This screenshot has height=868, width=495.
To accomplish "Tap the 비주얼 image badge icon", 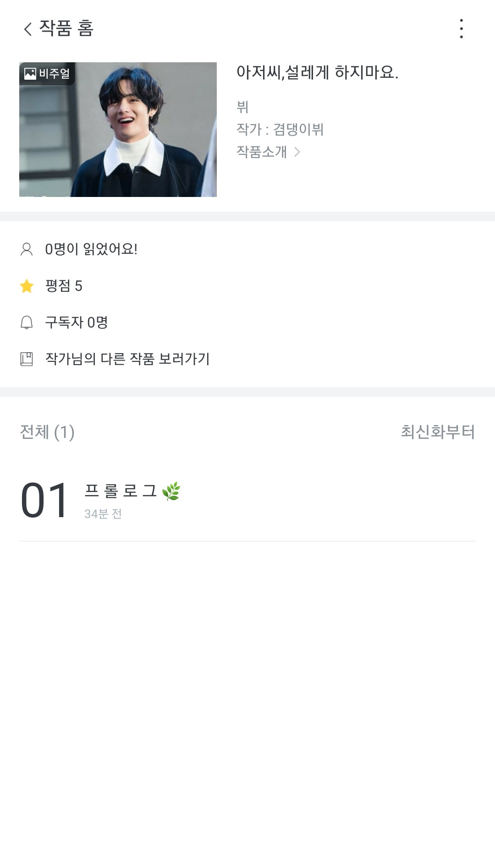I will [30, 74].
